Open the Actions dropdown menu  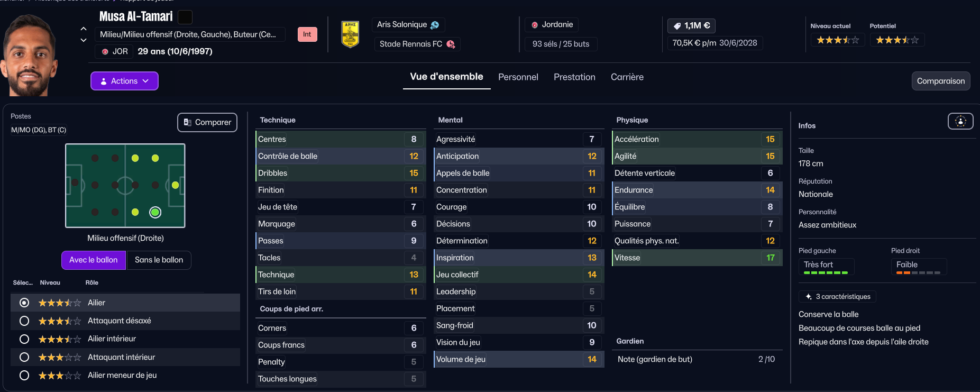[124, 81]
